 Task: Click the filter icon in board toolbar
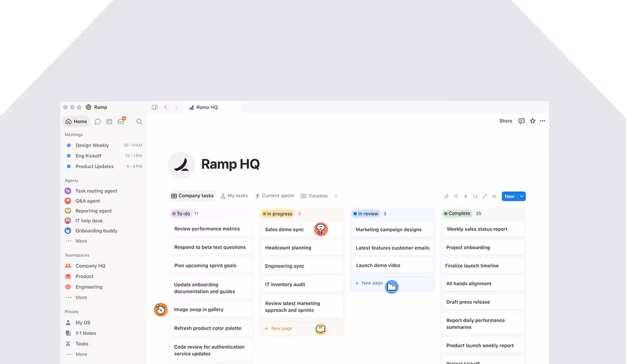point(456,196)
